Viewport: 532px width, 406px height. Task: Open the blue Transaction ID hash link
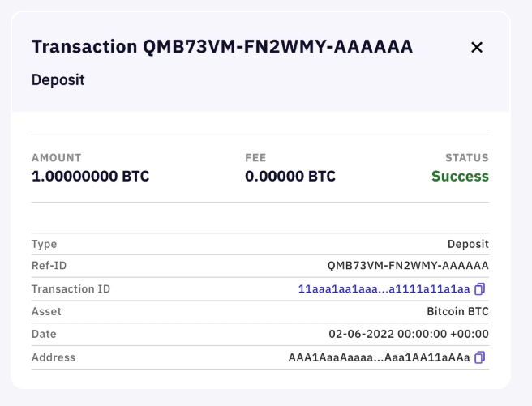384,289
